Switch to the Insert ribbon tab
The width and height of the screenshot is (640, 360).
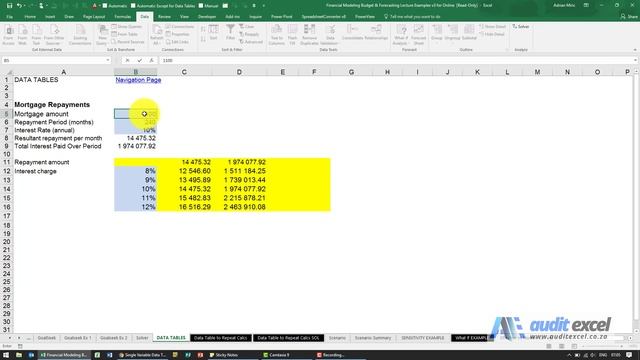point(50,17)
